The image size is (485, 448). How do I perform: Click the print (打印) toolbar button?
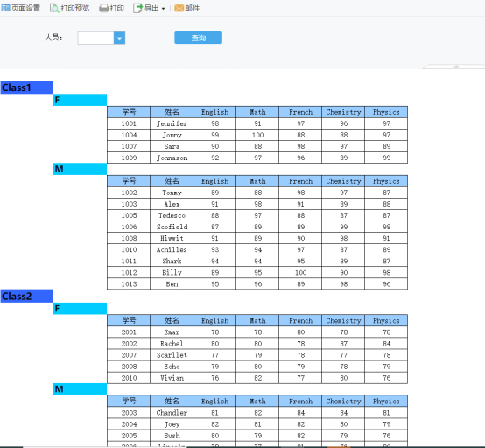tap(112, 8)
